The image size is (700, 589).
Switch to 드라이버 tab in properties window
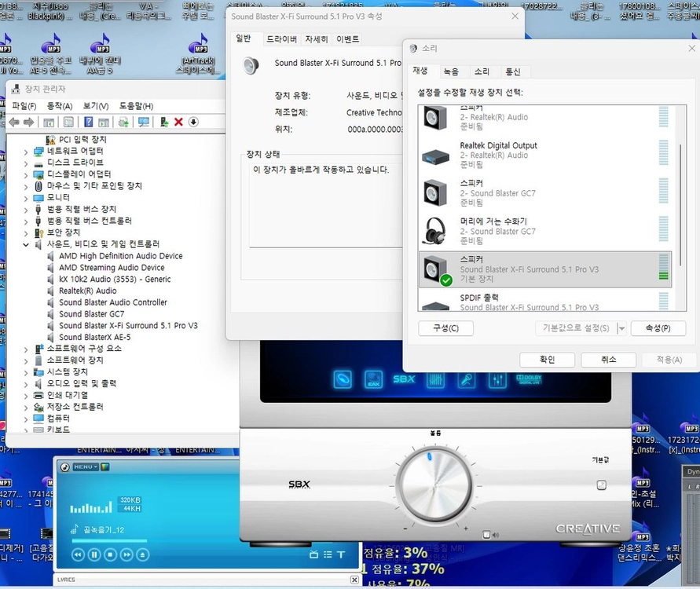tap(282, 39)
